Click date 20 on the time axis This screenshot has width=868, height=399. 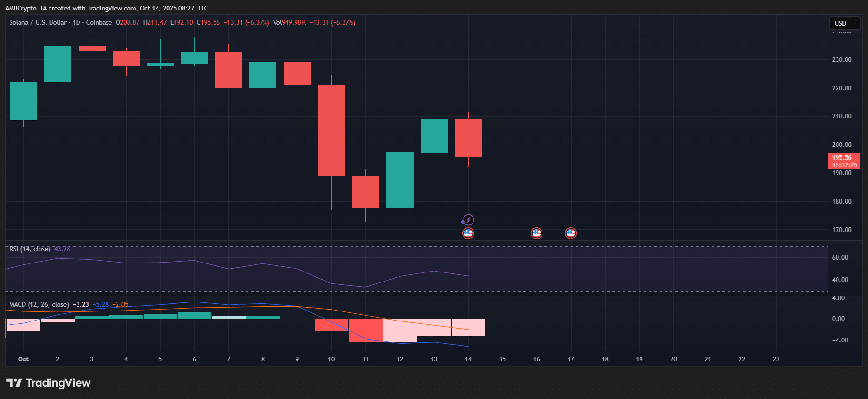coord(673,359)
